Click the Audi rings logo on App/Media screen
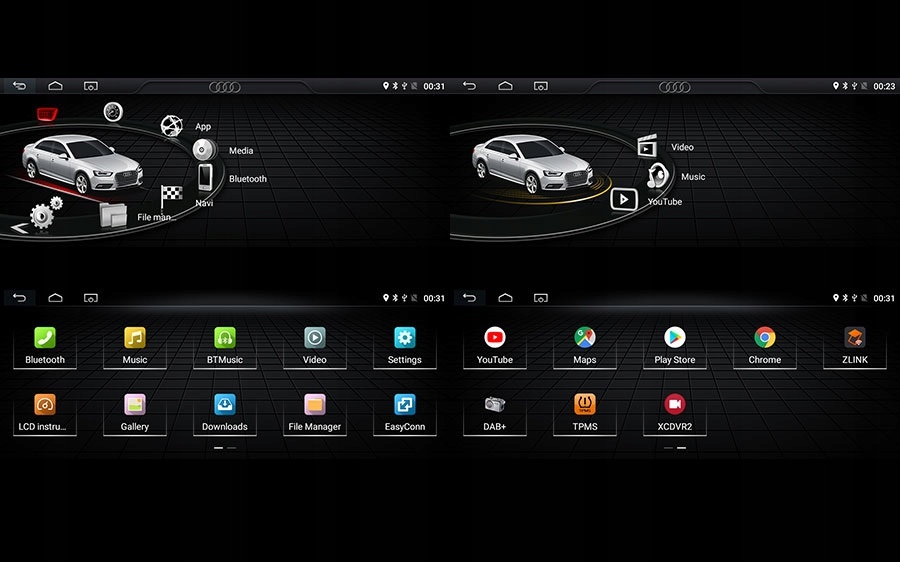 click(224, 87)
